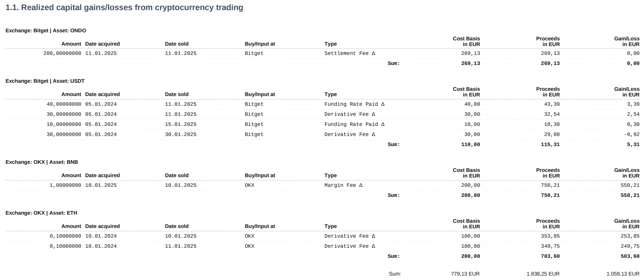Click delta icon on Funding Rate Paid 10,30 row
Viewport: 644px width, 280px height.
coord(383,124)
